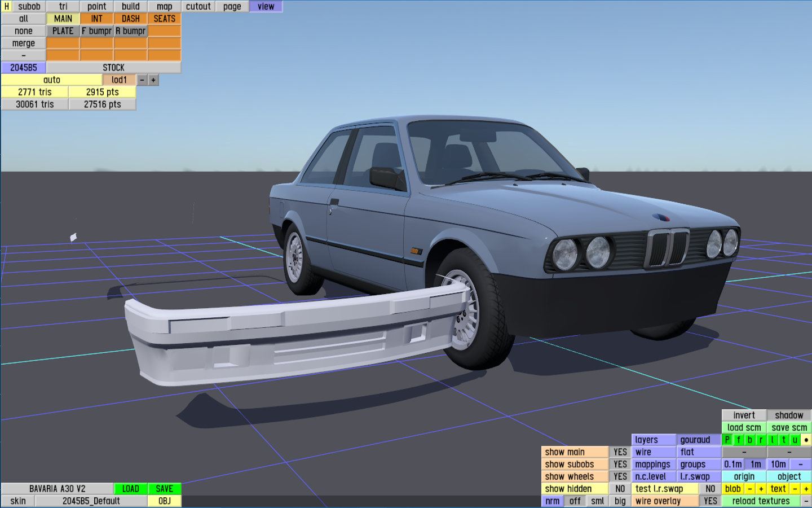Switch to mappings display mode
This screenshot has height=508, width=812.
coord(654,465)
